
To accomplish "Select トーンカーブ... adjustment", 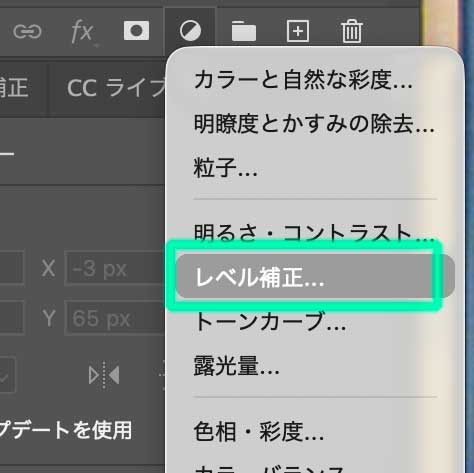I will pyautogui.click(x=315, y=322).
